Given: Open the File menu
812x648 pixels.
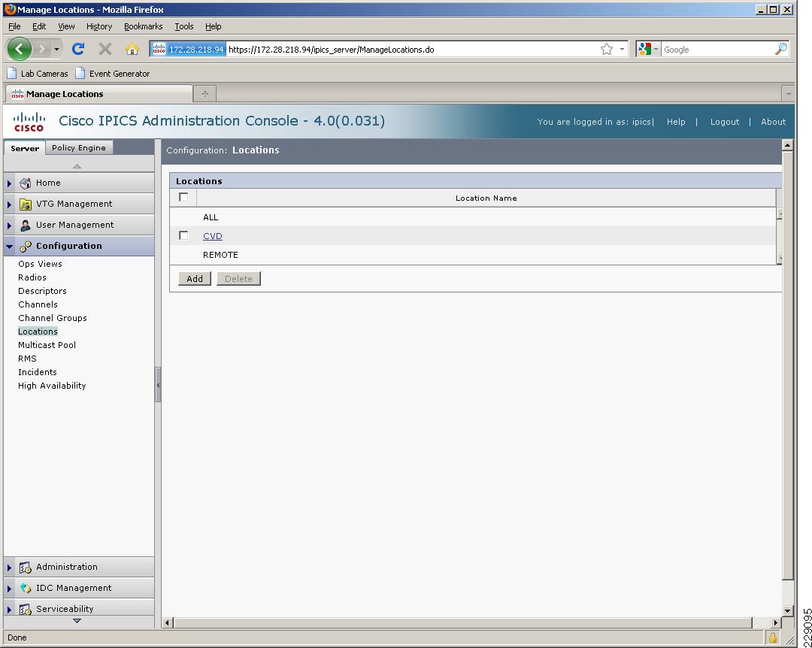Looking at the screenshot, I should tap(14, 26).
